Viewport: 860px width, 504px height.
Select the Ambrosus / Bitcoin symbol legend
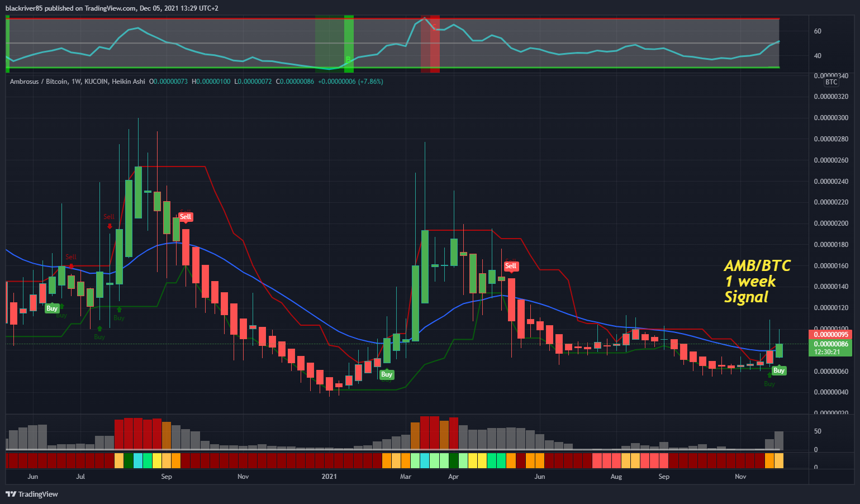(78, 82)
